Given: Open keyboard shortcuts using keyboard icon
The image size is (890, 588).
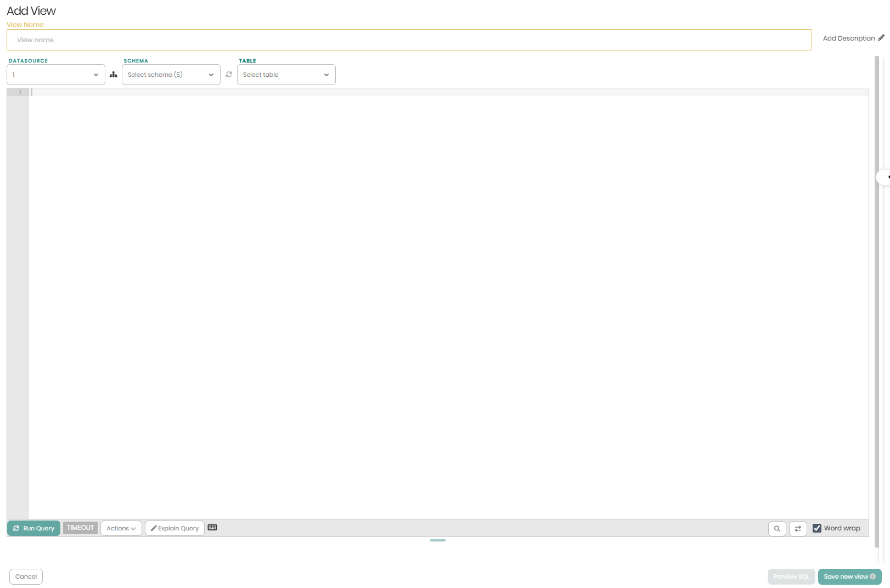Looking at the screenshot, I should [213, 528].
